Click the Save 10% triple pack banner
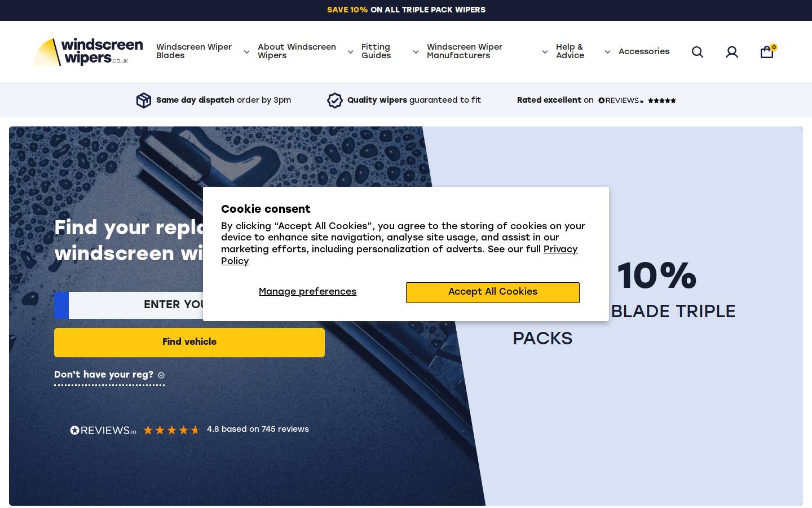 [406, 10]
